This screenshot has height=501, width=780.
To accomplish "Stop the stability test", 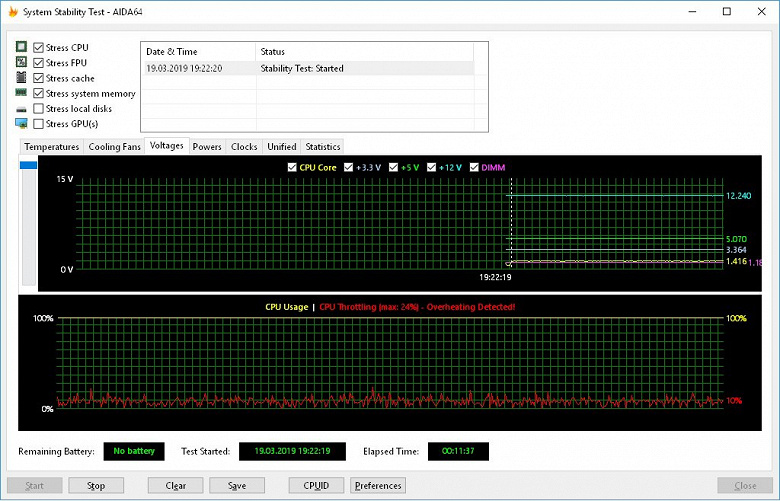I will 96,486.
